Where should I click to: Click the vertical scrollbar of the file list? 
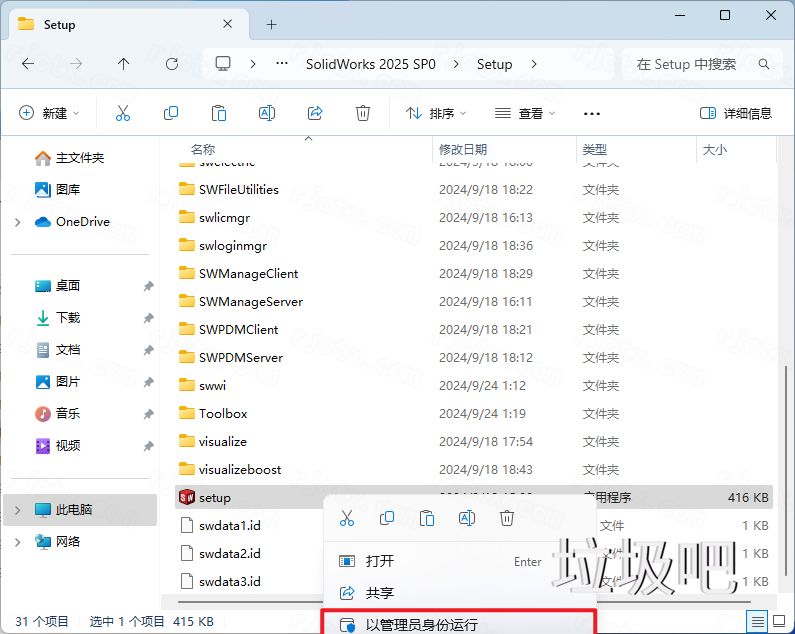click(x=786, y=472)
